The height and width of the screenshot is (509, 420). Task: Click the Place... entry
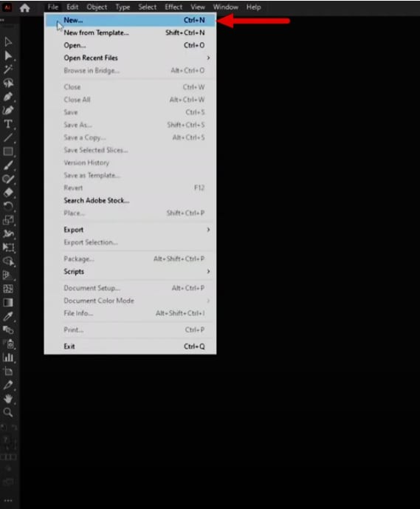pyautogui.click(x=130, y=213)
